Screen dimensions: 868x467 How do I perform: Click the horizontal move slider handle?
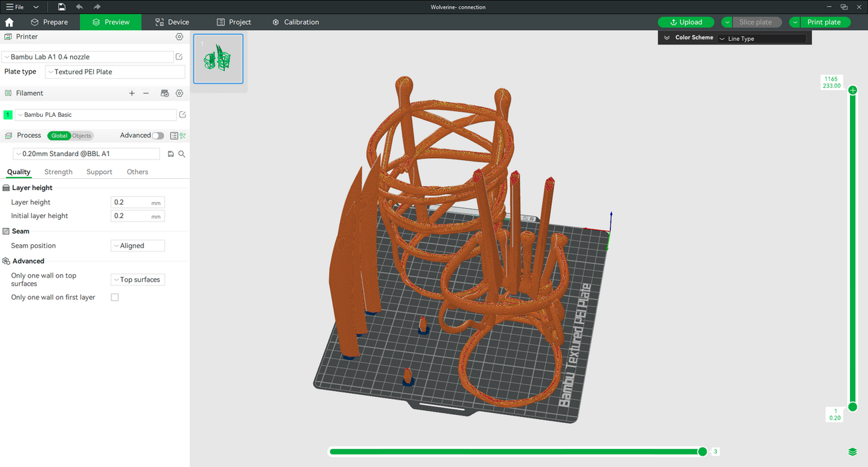click(702, 452)
